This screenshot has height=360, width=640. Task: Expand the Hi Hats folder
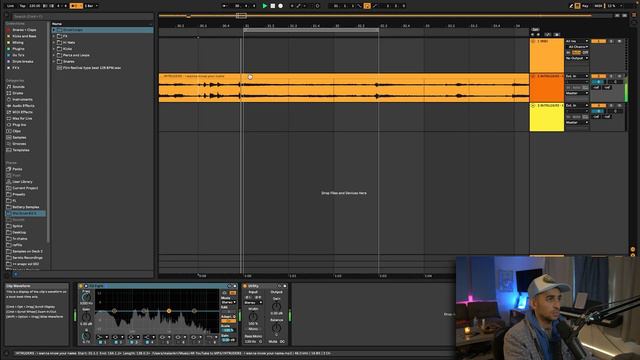[x=54, y=42]
